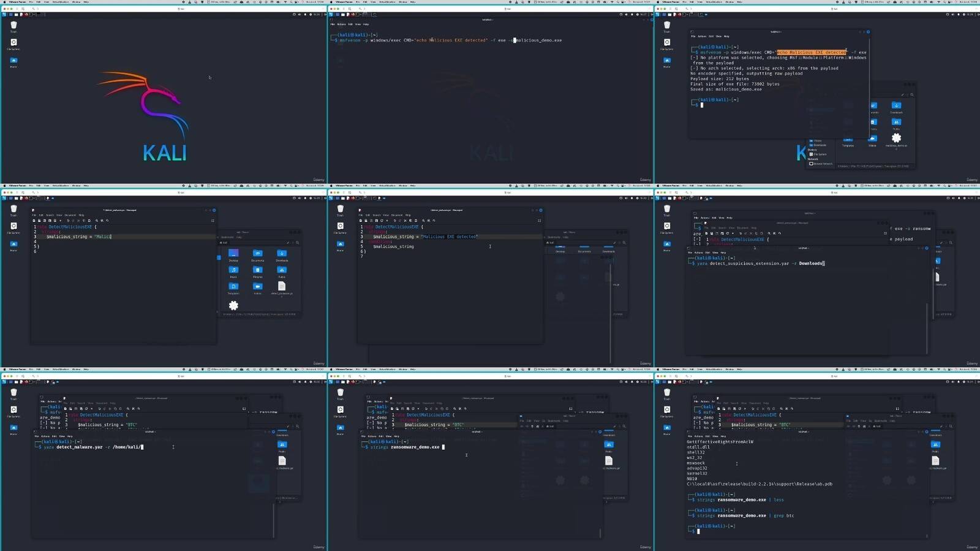
Task: Open File menu in msfvenom command-only terminal
Action: point(333,25)
